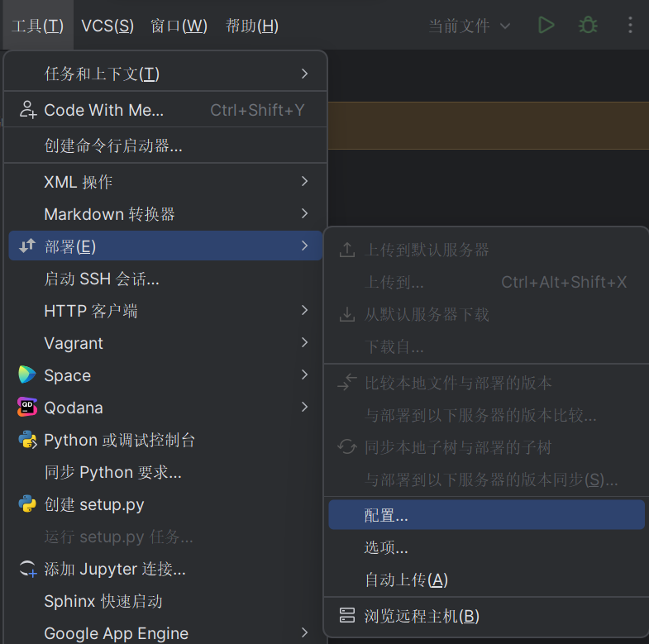Open the VCS menu in menu bar

107,26
